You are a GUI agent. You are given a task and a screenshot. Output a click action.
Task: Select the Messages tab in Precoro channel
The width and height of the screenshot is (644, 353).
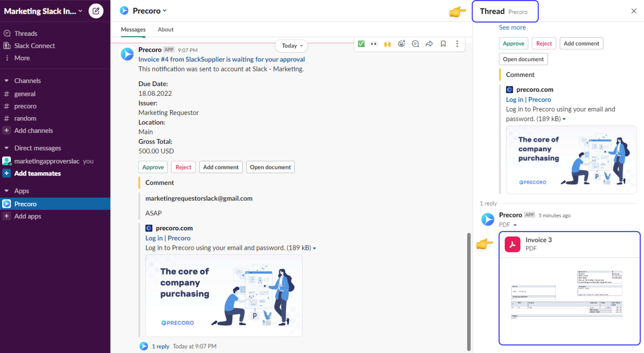coord(133,29)
